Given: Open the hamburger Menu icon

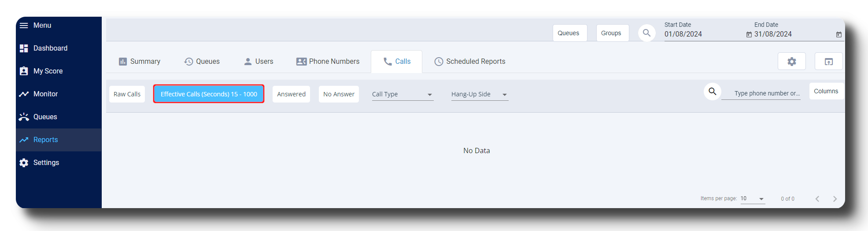Looking at the screenshot, I should 24,26.
